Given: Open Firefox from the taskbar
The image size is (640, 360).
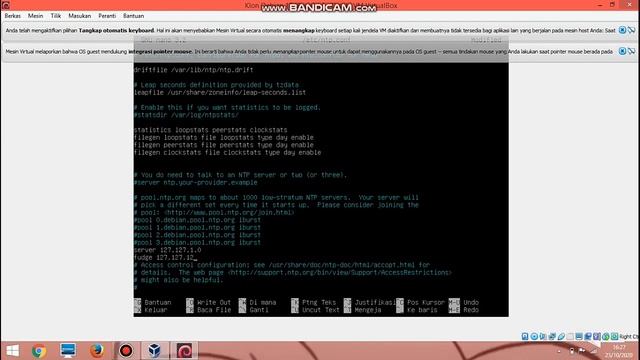Looking at the screenshot, I should point(97,351).
